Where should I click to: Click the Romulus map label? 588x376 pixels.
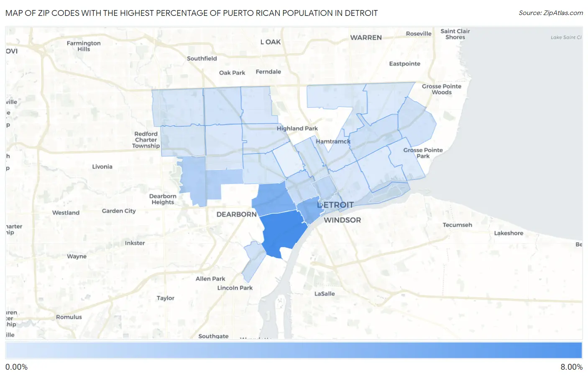pyautogui.click(x=69, y=317)
